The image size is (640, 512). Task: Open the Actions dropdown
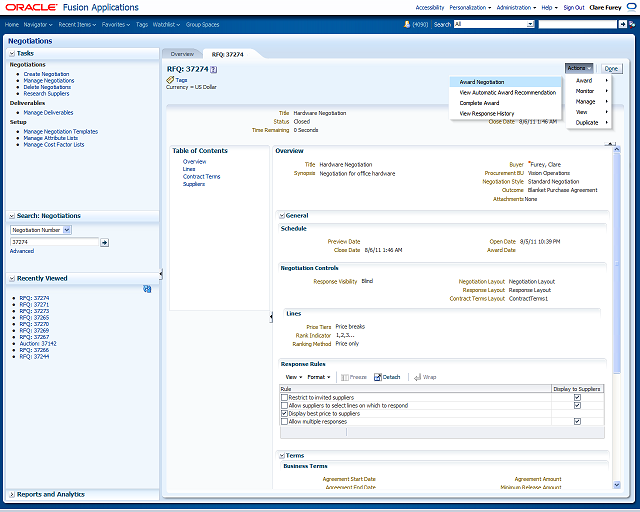(x=579, y=68)
